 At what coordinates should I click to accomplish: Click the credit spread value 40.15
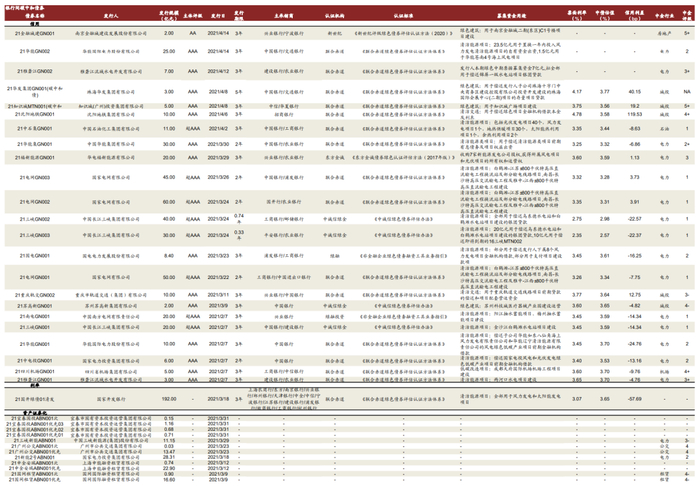634,91
